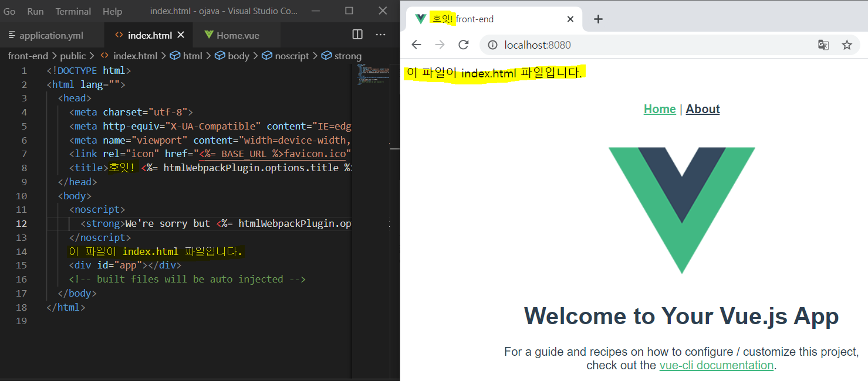Click the split editor right icon
868x381 pixels.
357,35
